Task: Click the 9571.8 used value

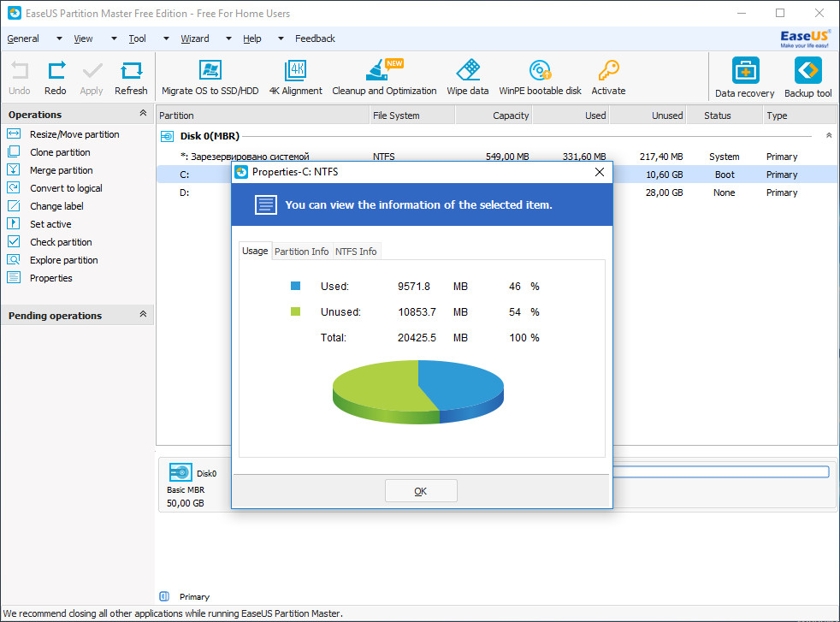Action: click(413, 287)
